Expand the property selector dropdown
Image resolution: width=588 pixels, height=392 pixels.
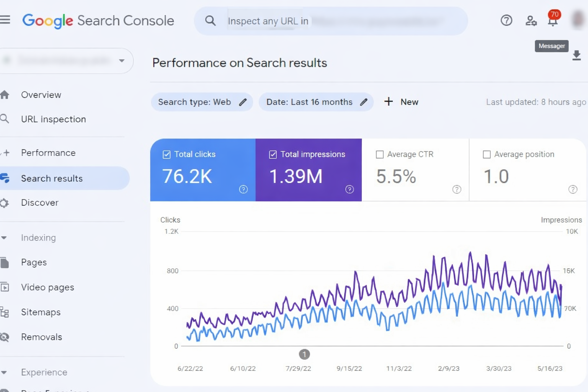(x=121, y=60)
